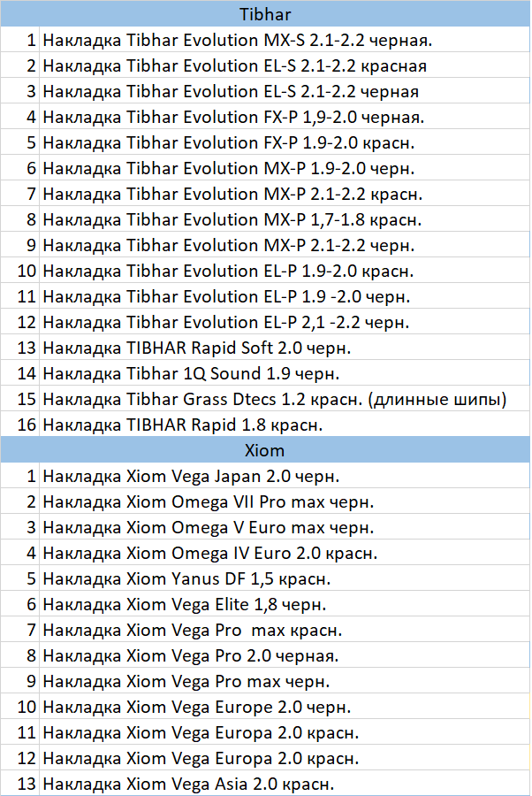
Task: Select number cell 8 beside Evolution MX-P 1,7-1.8
Action: (19, 219)
